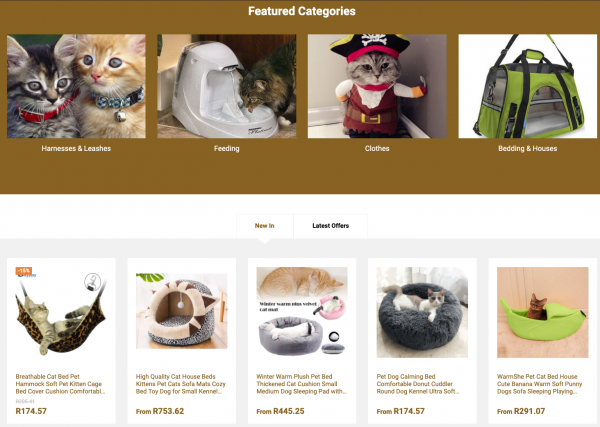Screen dimensions: 600x427
Task: Open the cat house bed product photo
Action: tap(182, 311)
